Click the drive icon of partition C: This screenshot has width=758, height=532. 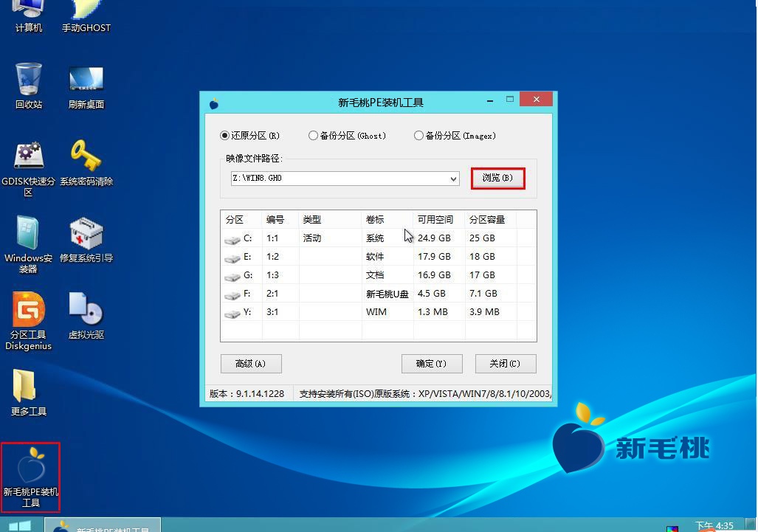(232, 239)
